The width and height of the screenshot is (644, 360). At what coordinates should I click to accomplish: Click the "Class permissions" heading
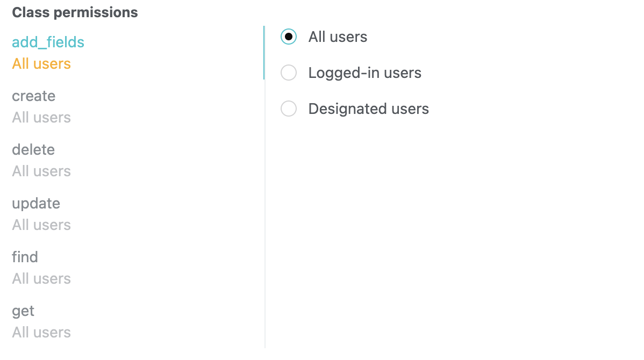click(x=75, y=12)
